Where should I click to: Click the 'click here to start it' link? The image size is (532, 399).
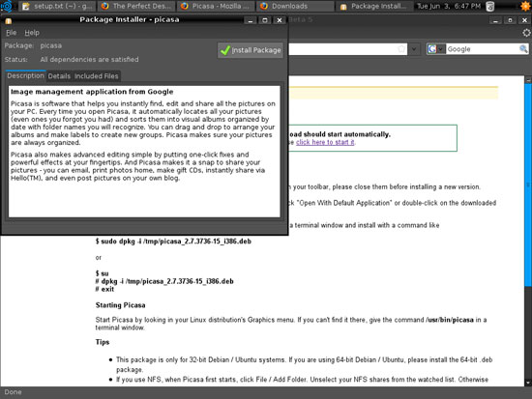[325, 142]
